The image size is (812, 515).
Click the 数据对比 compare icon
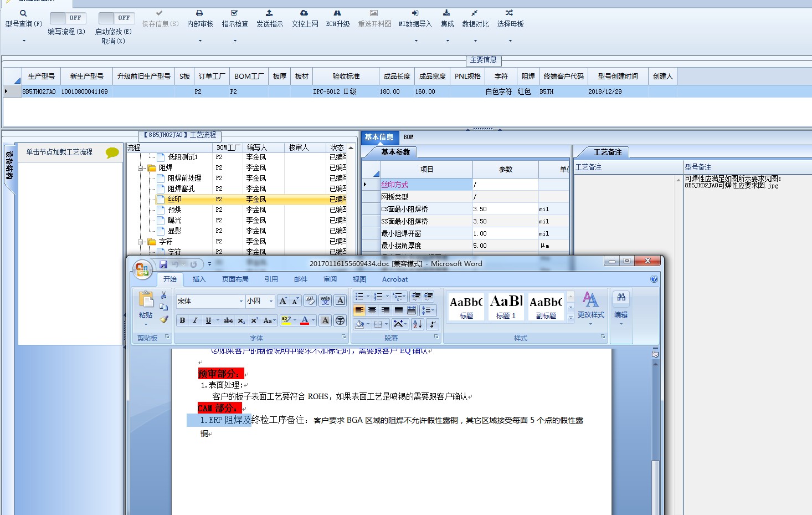(x=475, y=13)
